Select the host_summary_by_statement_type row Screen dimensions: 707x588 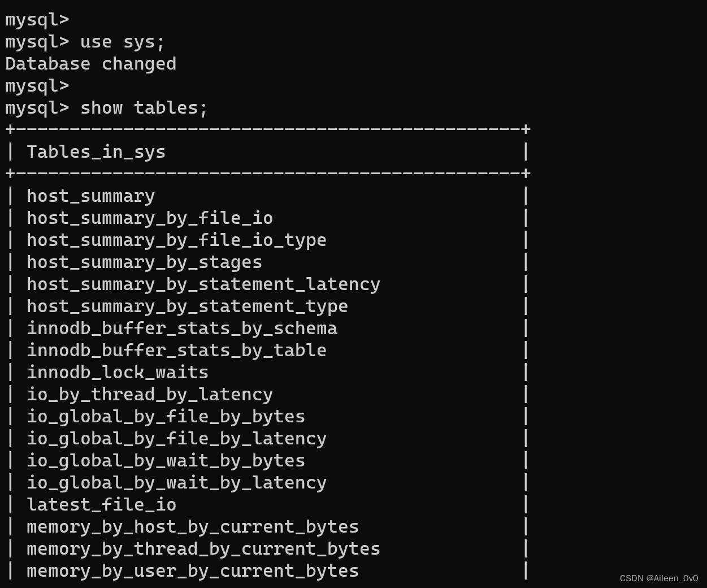coord(187,306)
